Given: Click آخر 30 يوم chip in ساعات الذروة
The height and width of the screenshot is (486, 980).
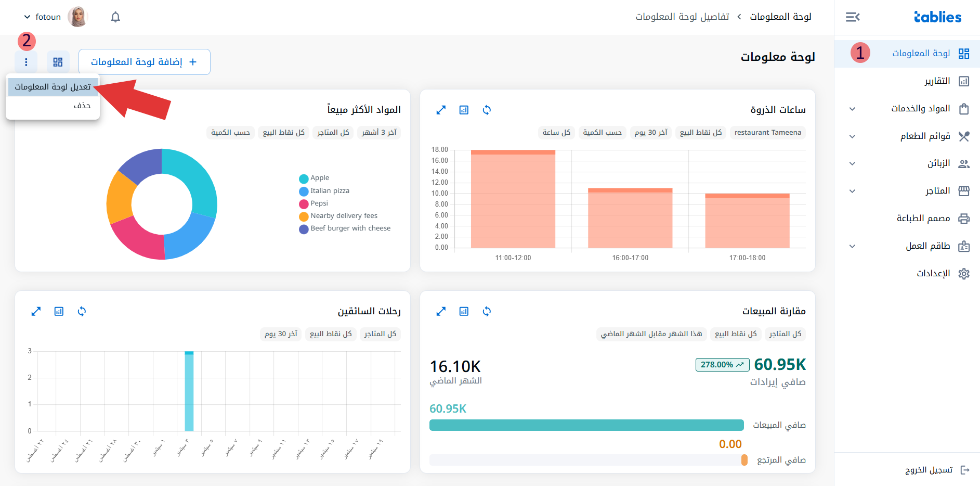Looking at the screenshot, I should (651, 133).
